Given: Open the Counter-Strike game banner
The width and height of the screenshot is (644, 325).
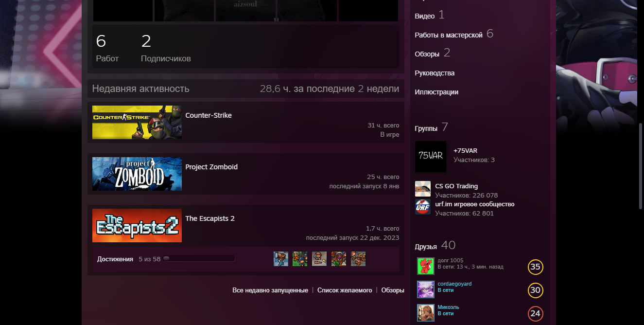Looking at the screenshot, I should 137,122.
